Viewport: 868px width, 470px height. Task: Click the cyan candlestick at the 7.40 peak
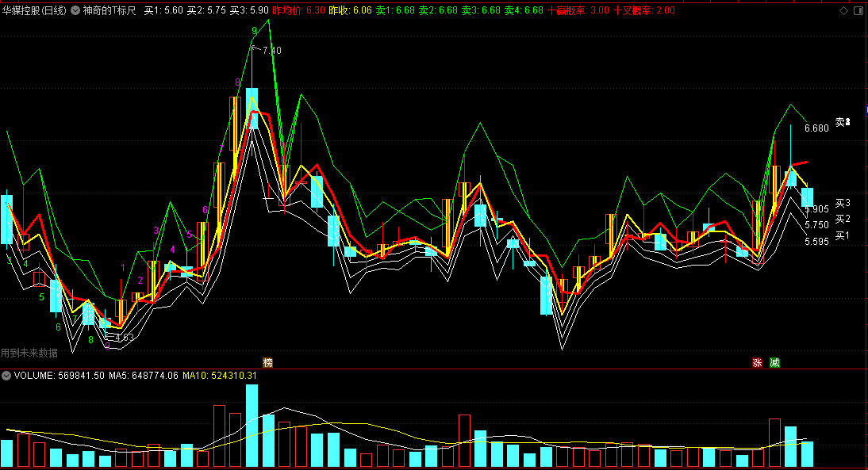(252, 109)
